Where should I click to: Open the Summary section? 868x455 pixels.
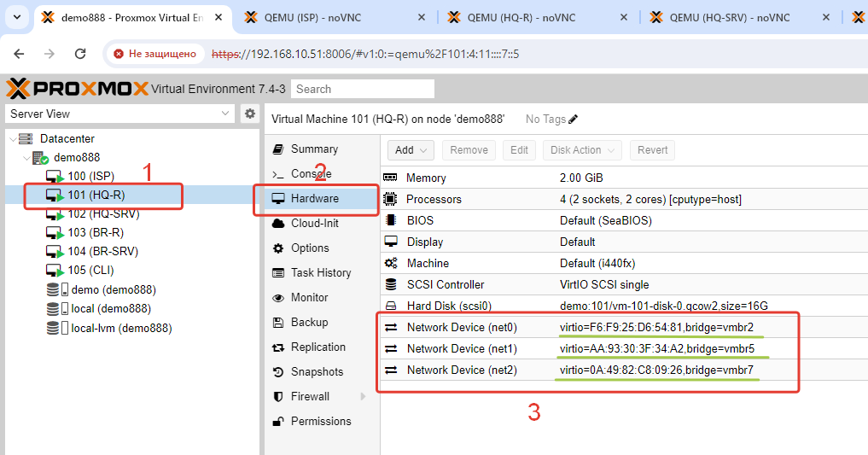click(x=314, y=149)
